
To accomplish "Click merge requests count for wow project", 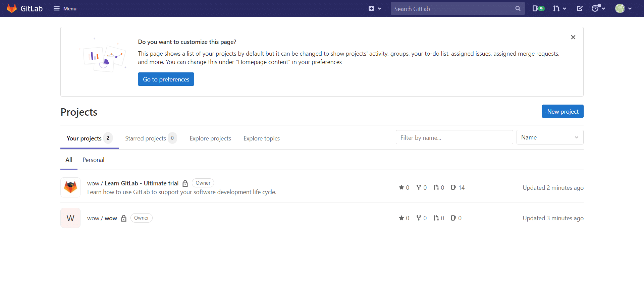I will 439,218.
